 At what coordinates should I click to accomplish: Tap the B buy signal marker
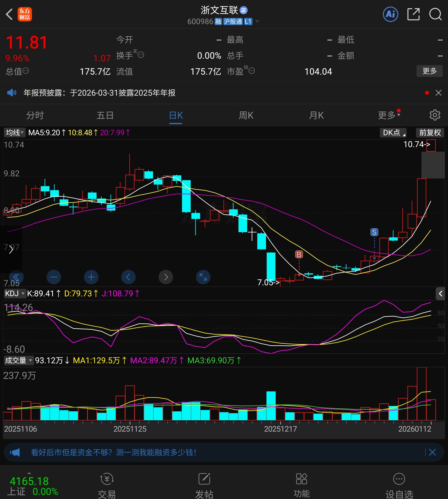coord(299,254)
